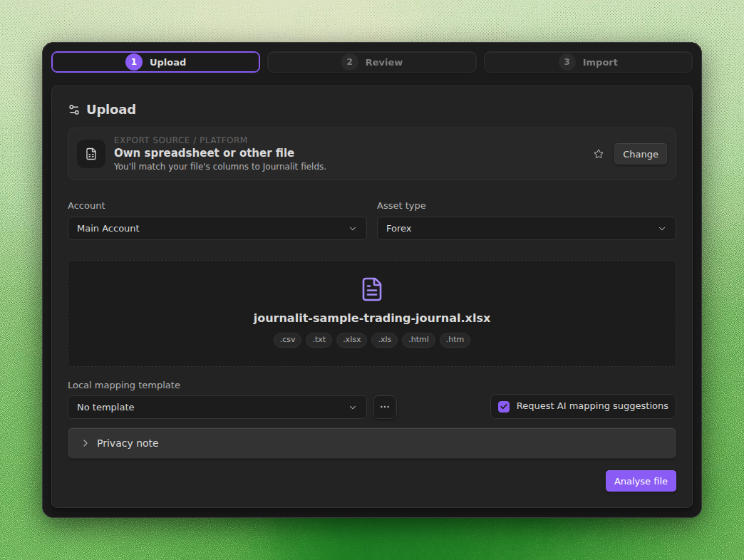
Task: Open the Forex asset type dropdown
Action: tap(526, 229)
